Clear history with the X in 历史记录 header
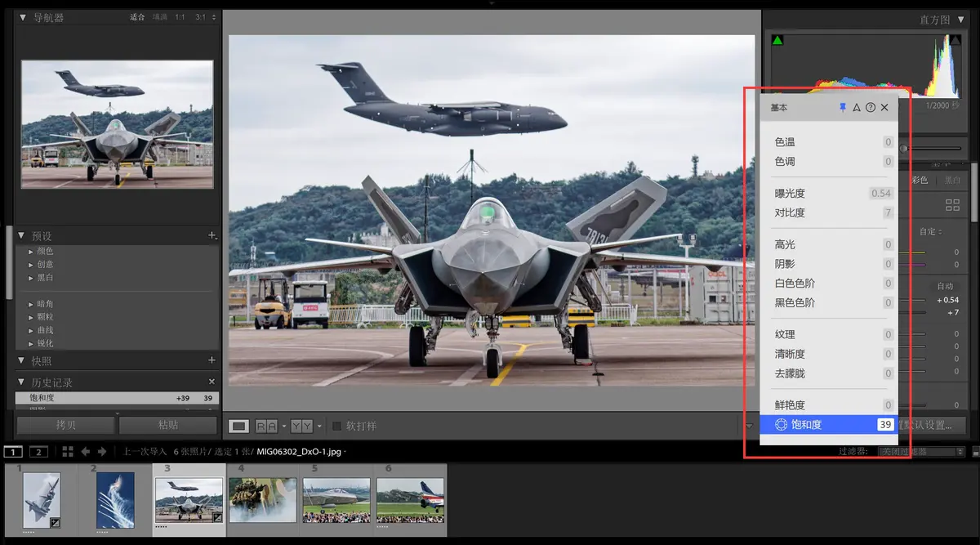Screen dimensions: 980x545 point(212,382)
